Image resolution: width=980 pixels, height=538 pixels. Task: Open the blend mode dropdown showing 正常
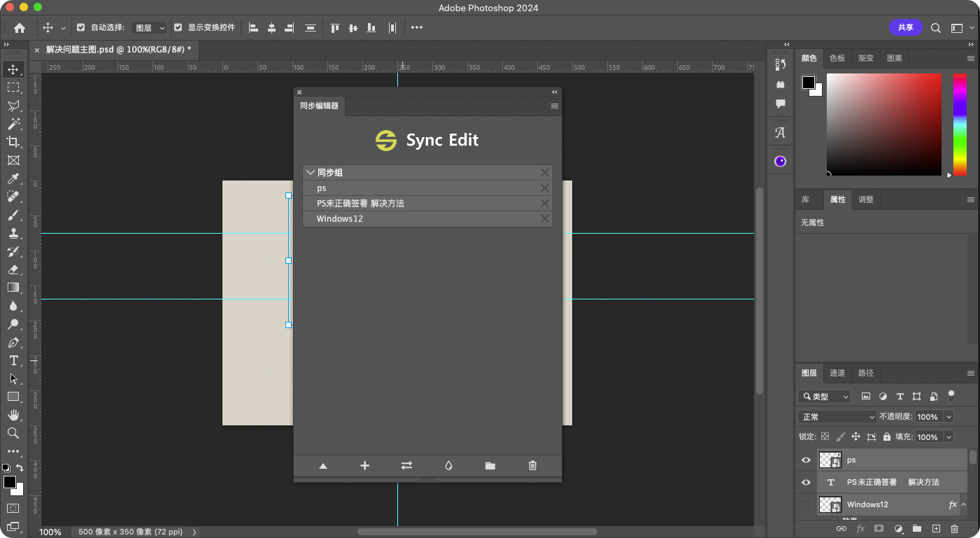tap(837, 416)
